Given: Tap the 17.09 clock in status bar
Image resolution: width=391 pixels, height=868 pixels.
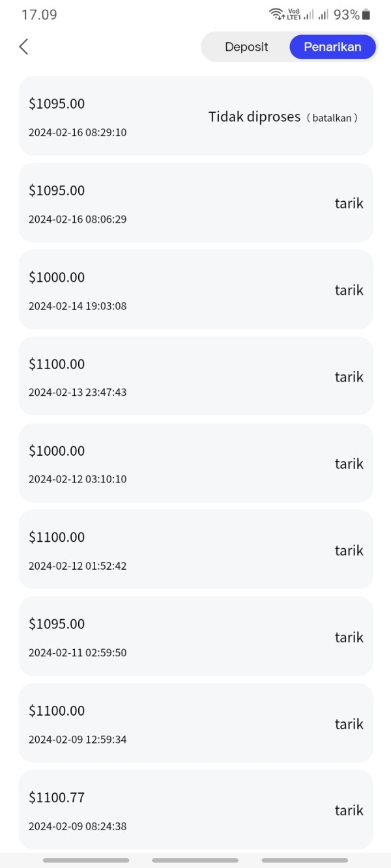Looking at the screenshot, I should pos(39,14).
